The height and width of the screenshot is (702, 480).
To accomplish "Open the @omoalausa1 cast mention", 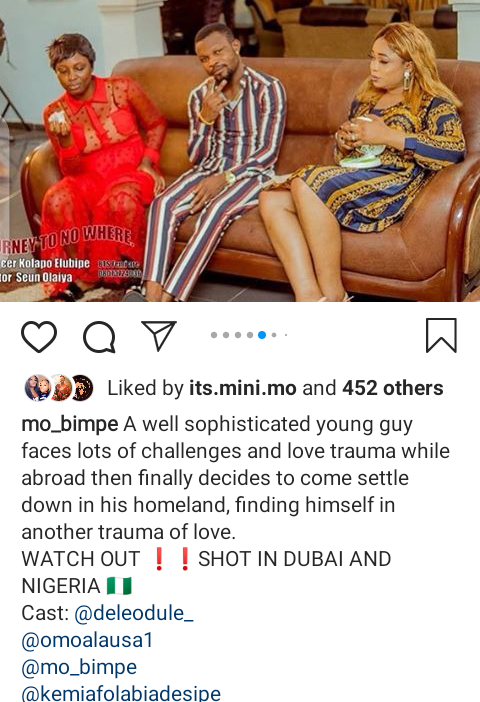I will tap(87, 640).
